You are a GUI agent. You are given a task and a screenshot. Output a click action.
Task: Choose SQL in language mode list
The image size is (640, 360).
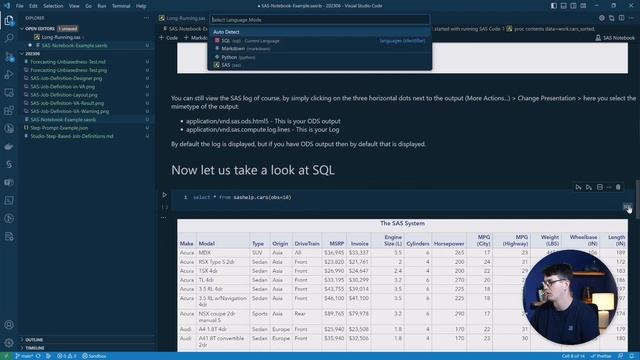click(x=320, y=41)
